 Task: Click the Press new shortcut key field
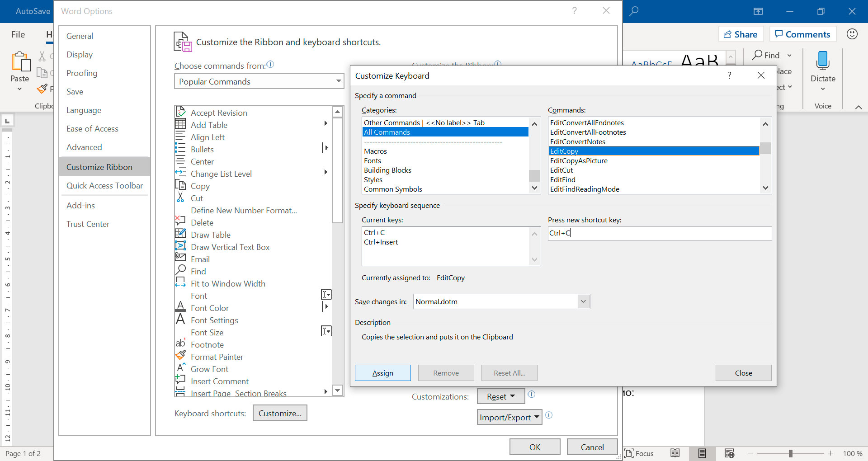[x=660, y=233]
